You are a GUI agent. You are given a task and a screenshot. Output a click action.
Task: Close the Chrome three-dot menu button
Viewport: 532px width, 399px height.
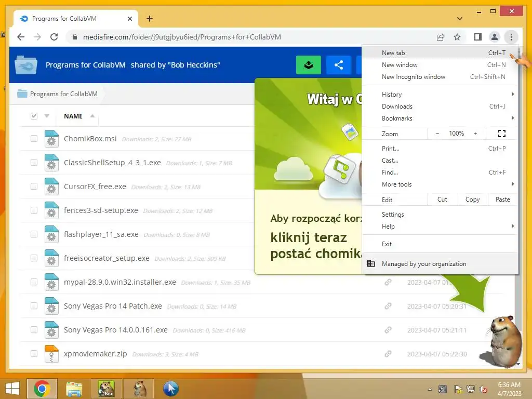click(511, 37)
